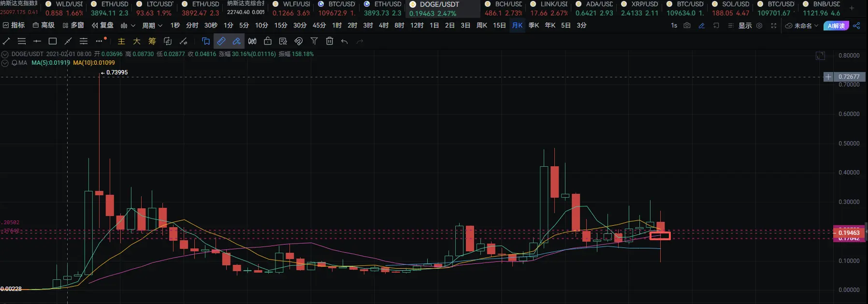Collapse MA indicator legend toggle

pyautogui.click(x=5, y=63)
